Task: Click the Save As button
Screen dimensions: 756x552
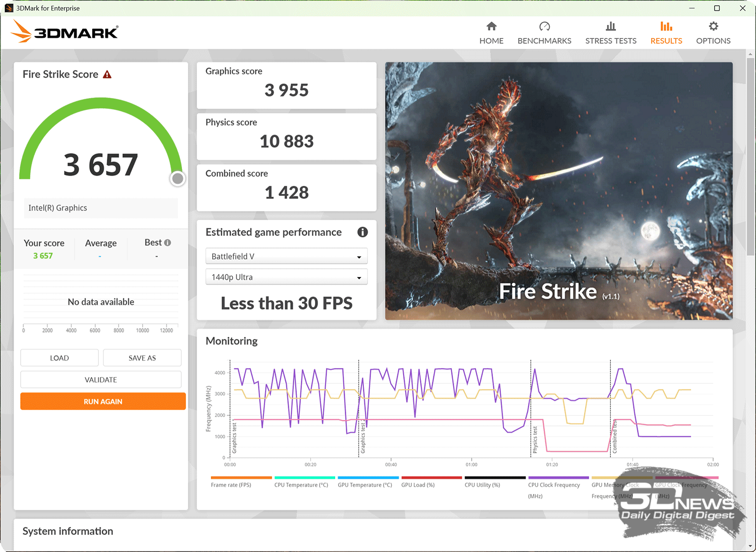Action: coord(142,358)
